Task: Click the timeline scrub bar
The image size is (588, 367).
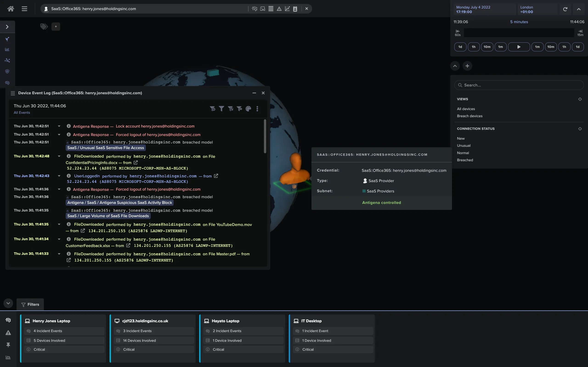Action: (519, 33)
